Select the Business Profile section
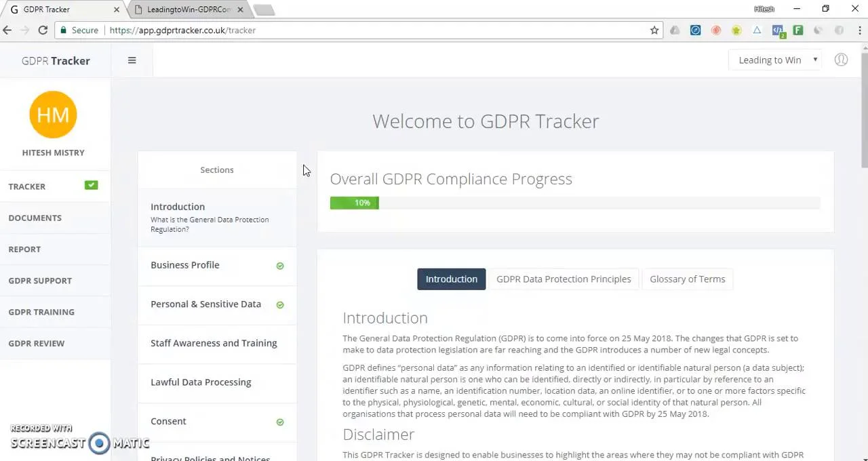Viewport: 868px width, 461px height. coord(217,265)
